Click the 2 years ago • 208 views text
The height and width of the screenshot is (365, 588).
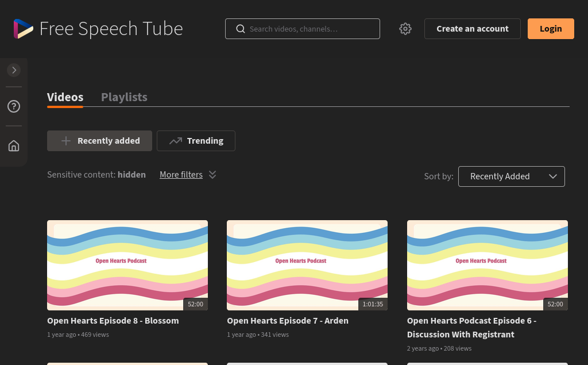coord(439,348)
